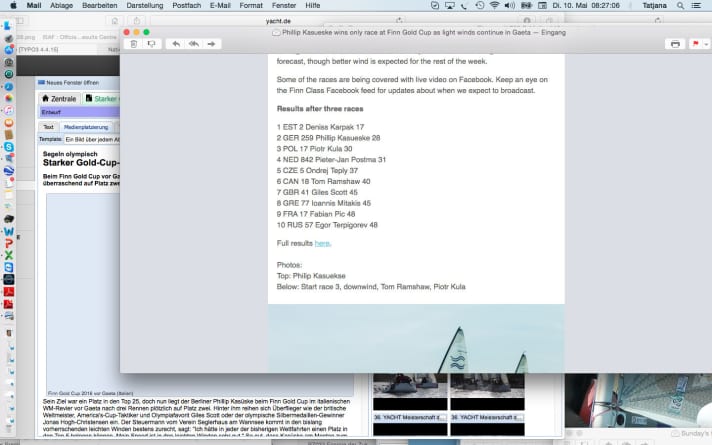
Task: Open Spotlight search in the menu bar
Action: [x=680, y=5]
